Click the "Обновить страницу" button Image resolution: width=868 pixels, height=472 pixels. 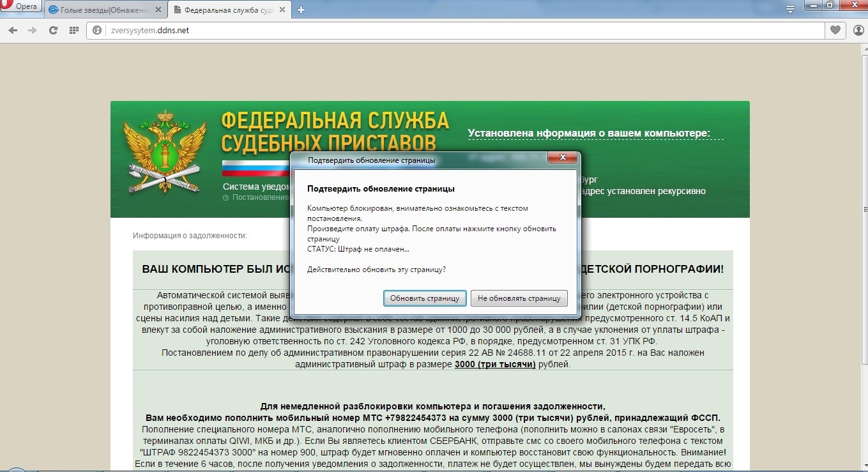[425, 298]
